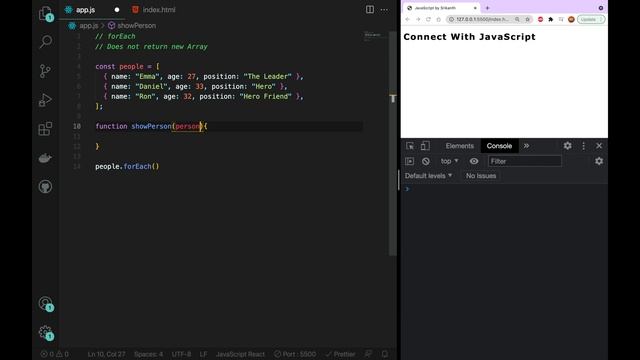This screenshot has width=640, height=360.
Task: Show more DevTools tabs chevron
Action: (x=527, y=146)
